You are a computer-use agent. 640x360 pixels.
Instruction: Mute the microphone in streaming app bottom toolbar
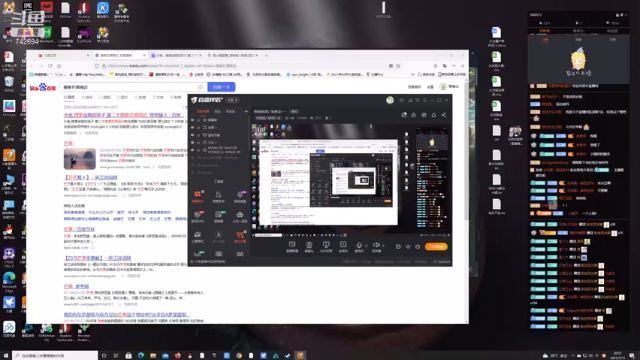tap(359, 245)
